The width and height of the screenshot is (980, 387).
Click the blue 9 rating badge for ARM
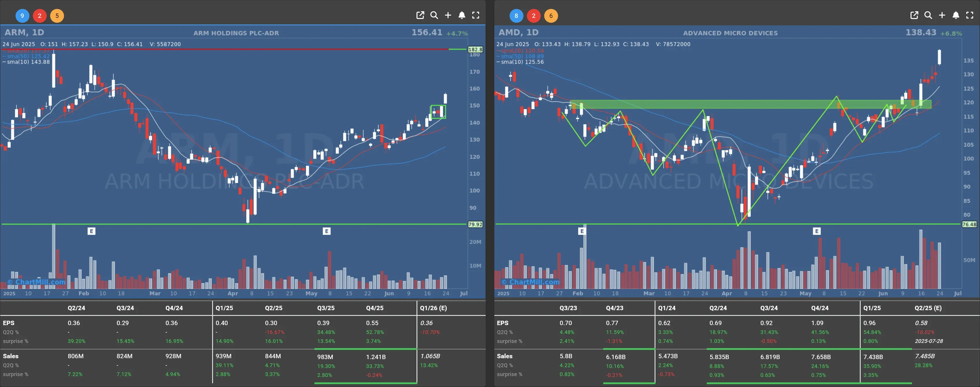point(22,16)
